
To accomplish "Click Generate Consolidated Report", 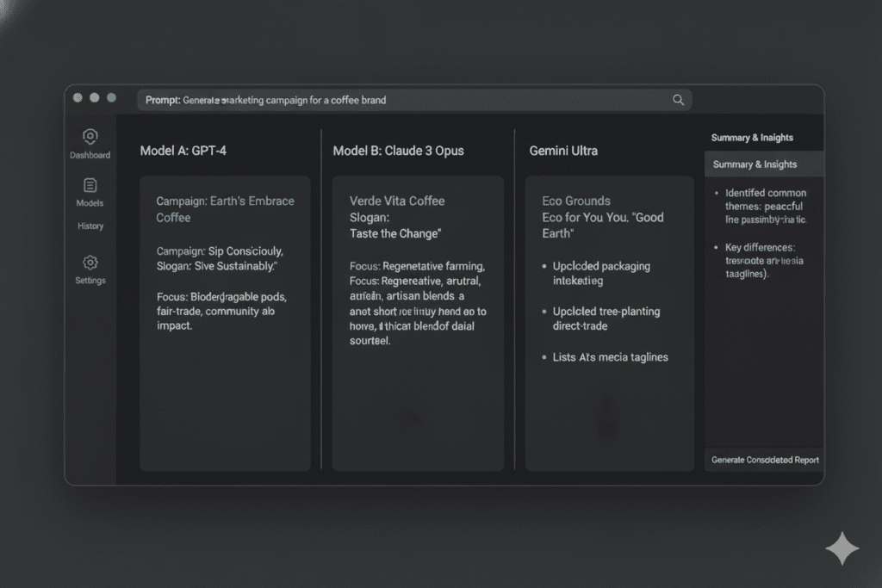I will coord(764,460).
